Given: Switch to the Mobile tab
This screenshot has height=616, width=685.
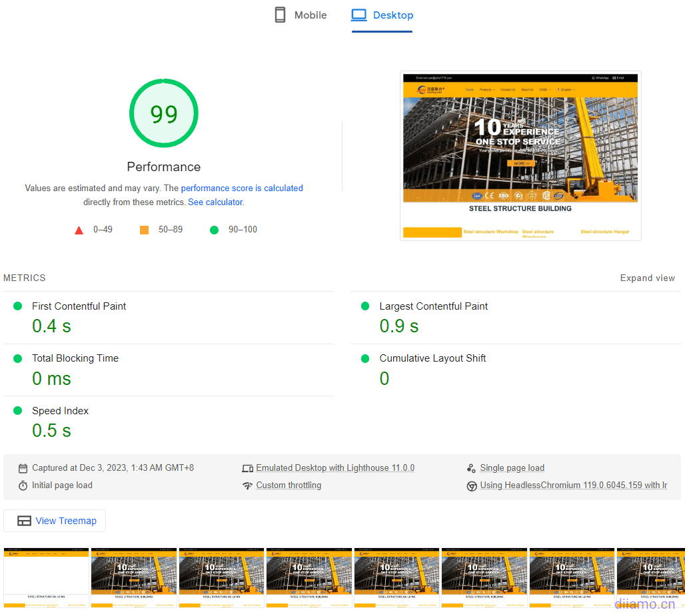Looking at the screenshot, I should (x=300, y=15).
